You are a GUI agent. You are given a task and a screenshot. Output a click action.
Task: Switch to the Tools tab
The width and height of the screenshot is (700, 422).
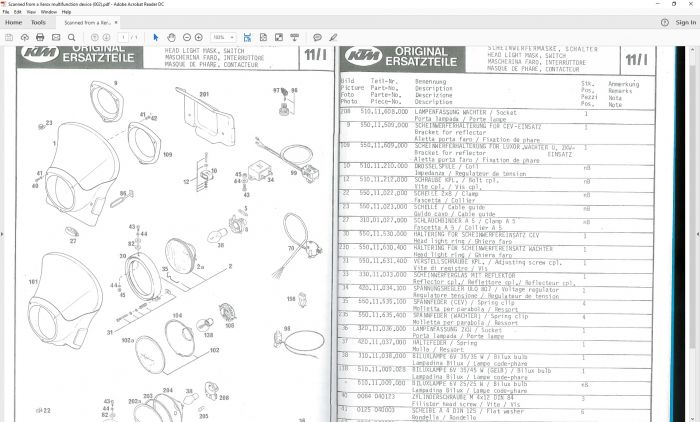point(38,21)
